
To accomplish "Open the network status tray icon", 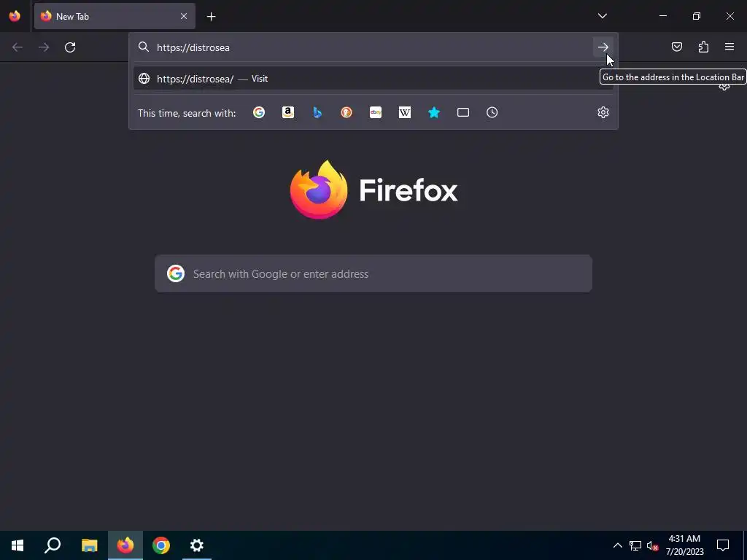I will pos(635,545).
